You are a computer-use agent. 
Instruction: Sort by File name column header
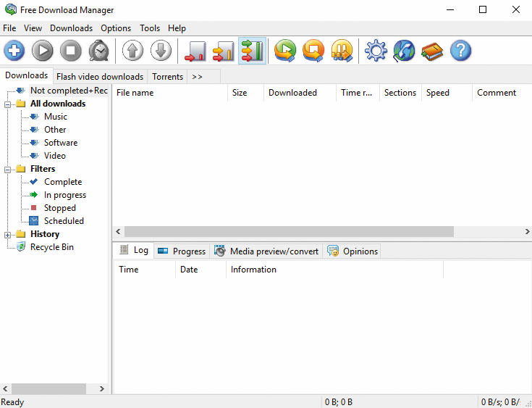pos(170,93)
